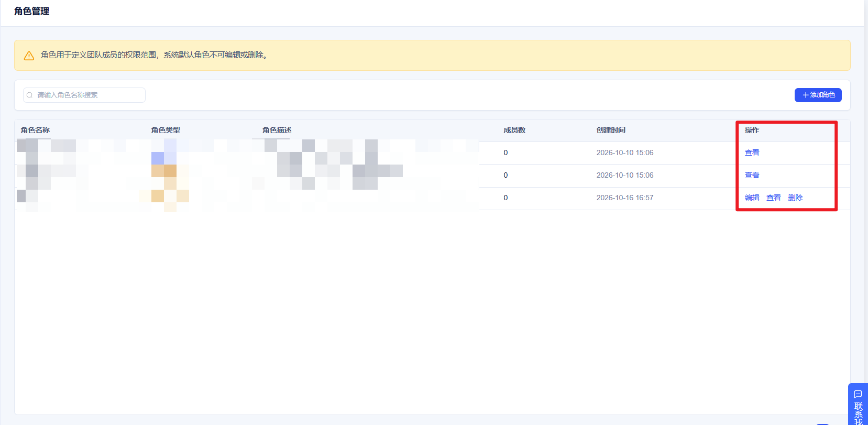Open the 联系我 chat widget icon
The height and width of the screenshot is (425, 868).
click(x=858, y=394)
